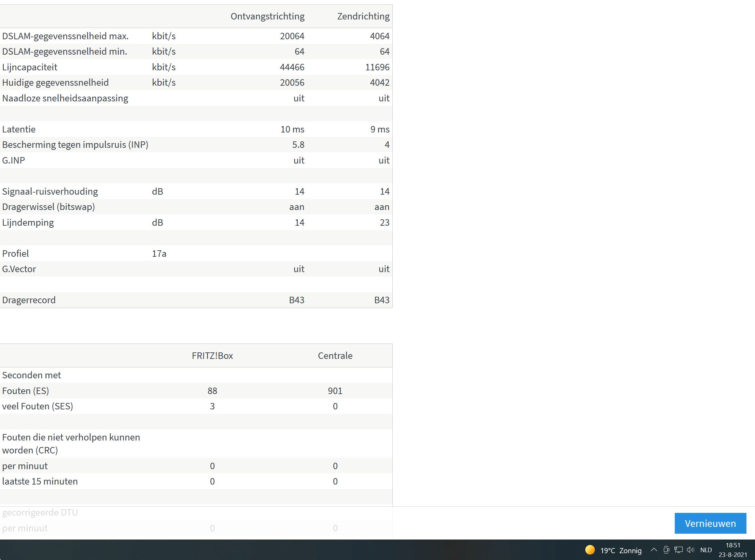Viewport: 755px width, 560px height.
Task: Open the sunny weather widget icon
Action: point(590,550)
